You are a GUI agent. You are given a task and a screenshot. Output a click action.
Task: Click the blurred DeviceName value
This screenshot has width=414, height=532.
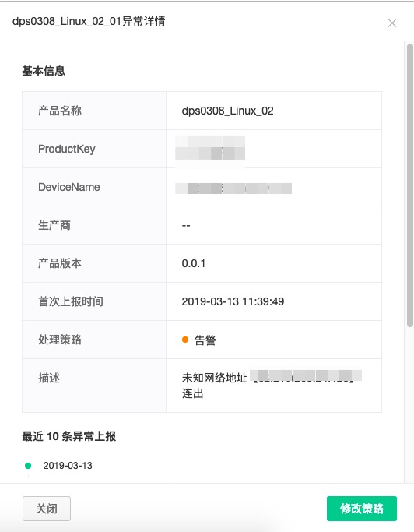click(x=233, y=188)
